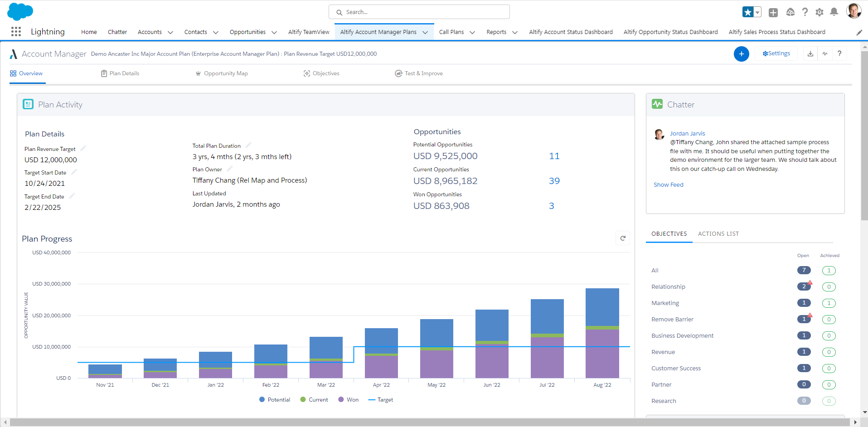Open the activity pulse icon near Settings
The width and height of the screenshot is (868, 427).
[x=825, y=53]
